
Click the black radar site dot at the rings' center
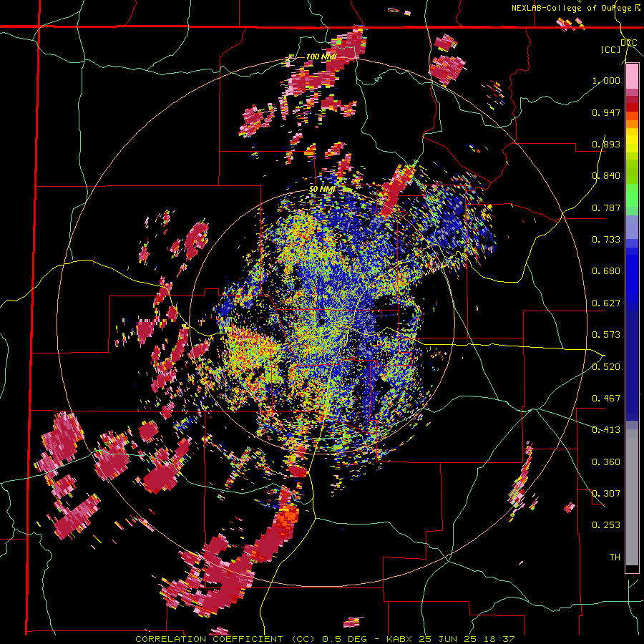click(x=321, y=321)
